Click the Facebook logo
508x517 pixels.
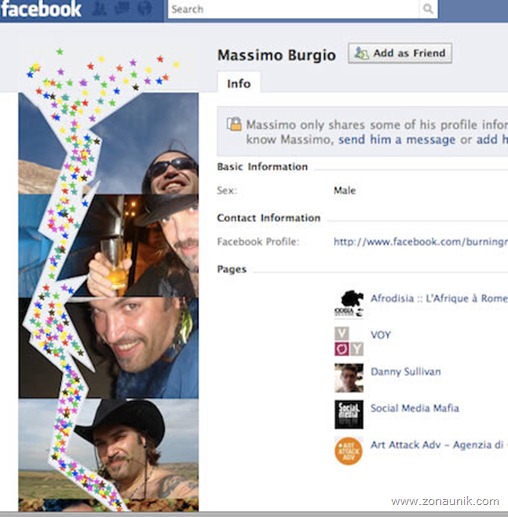coord(41,9)
